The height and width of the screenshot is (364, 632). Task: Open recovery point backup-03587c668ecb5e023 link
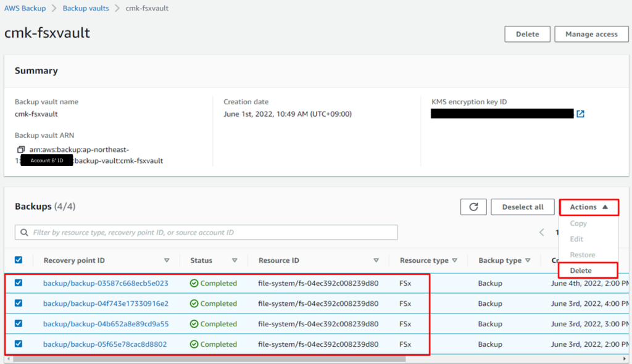106,283
